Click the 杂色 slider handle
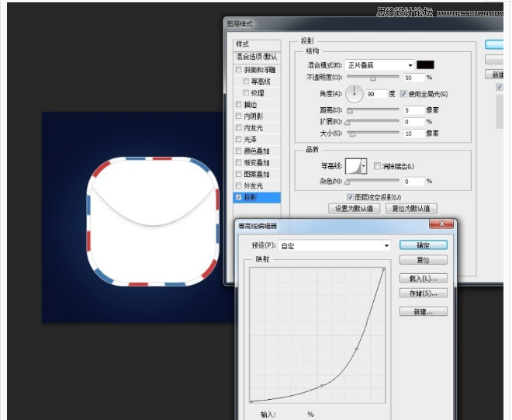Viewport: 512px width, 420px height. click(x=348, y=182)
